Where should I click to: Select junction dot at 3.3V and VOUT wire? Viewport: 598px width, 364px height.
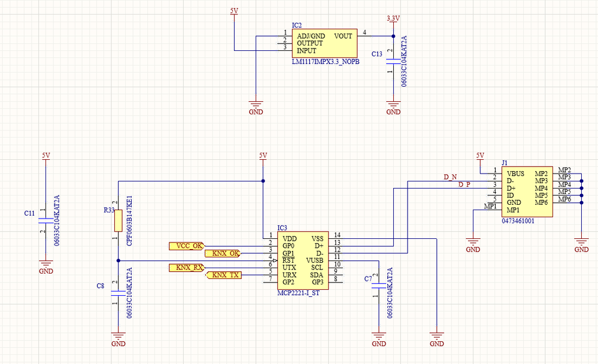393,37
